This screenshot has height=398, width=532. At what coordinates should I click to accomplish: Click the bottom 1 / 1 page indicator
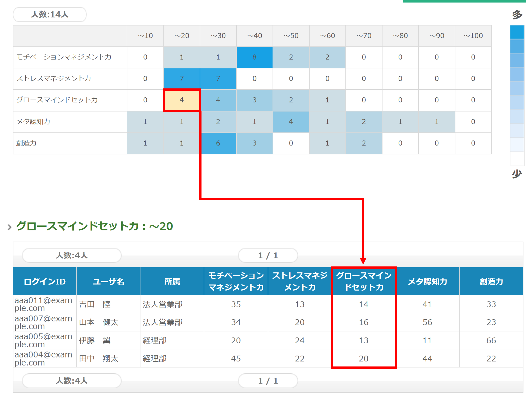[268, 381]
